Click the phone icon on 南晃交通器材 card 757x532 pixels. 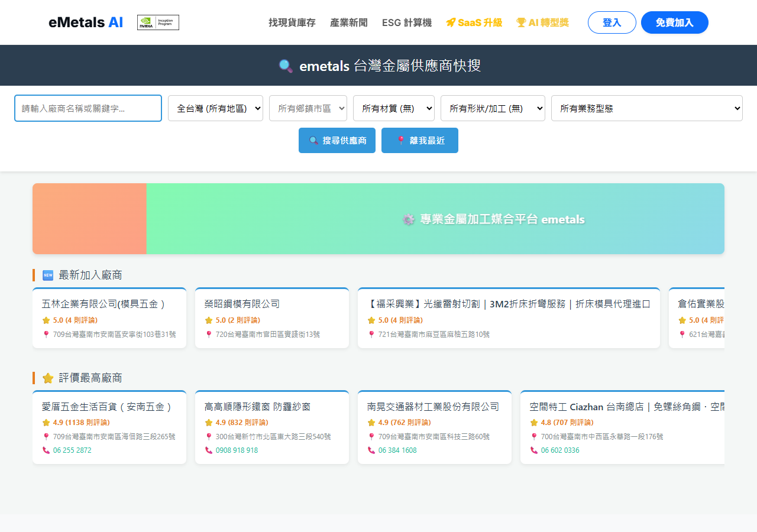[371, 450]
